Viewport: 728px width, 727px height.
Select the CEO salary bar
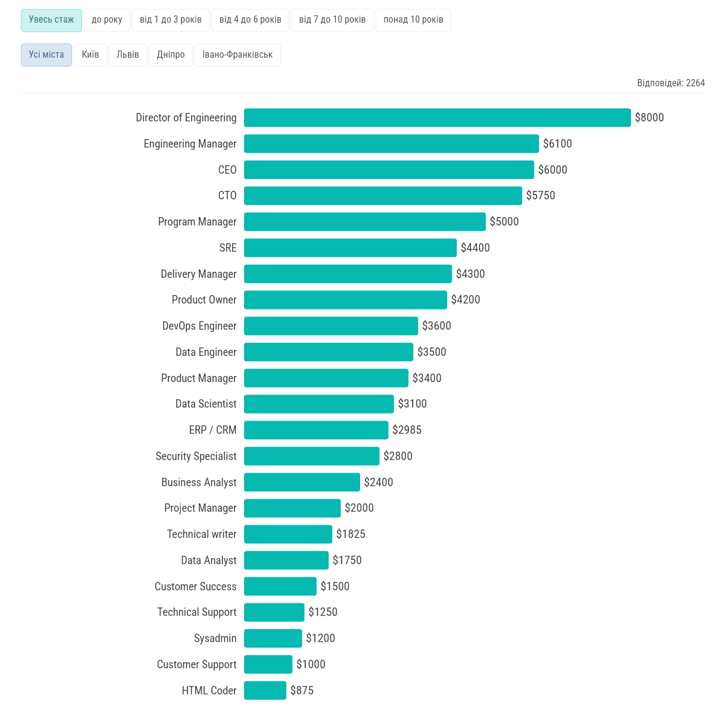coord(389,170)
